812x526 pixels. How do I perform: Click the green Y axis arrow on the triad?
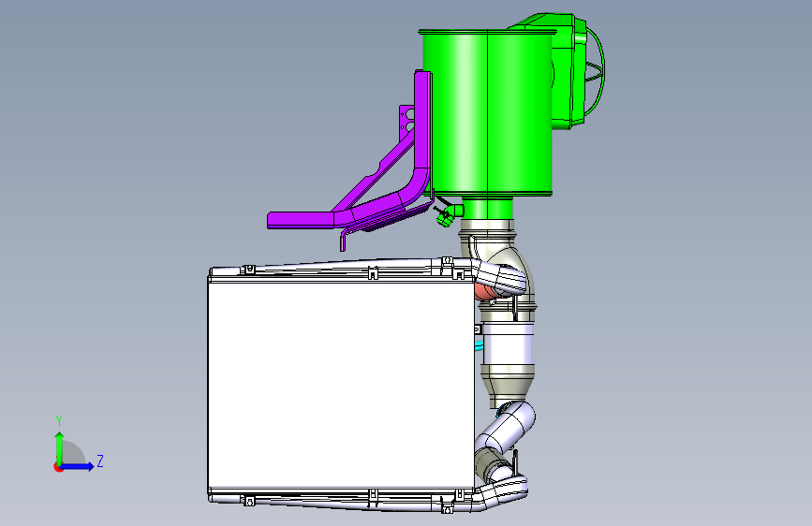click(60, 448)
